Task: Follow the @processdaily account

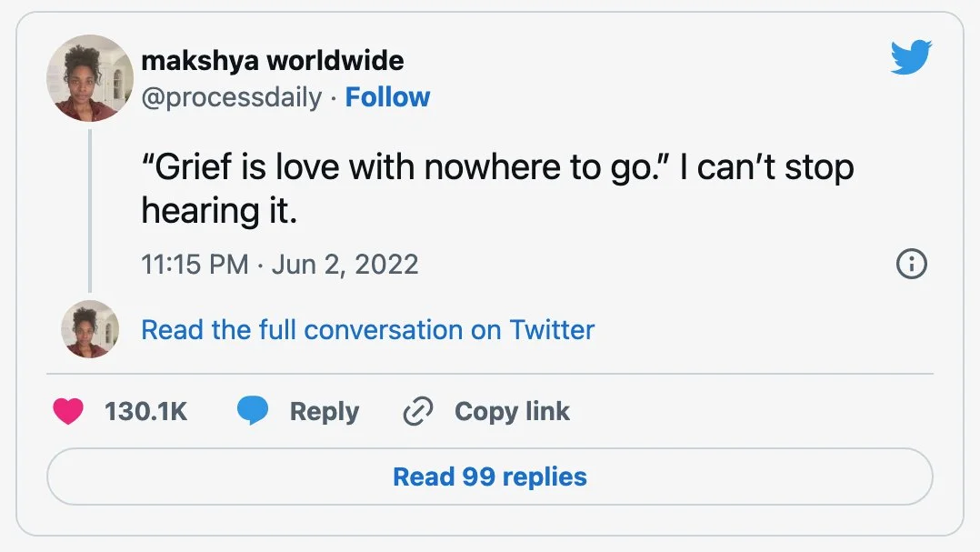Action: pyautogui.click(x=387, y=97)
